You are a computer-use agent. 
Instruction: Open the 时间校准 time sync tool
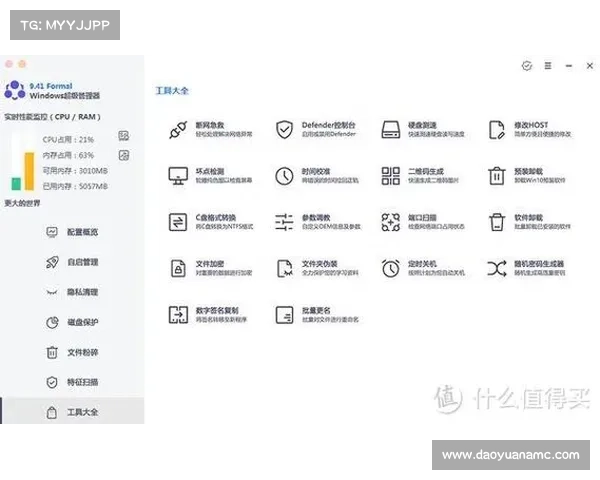click(x=317, y=176)
